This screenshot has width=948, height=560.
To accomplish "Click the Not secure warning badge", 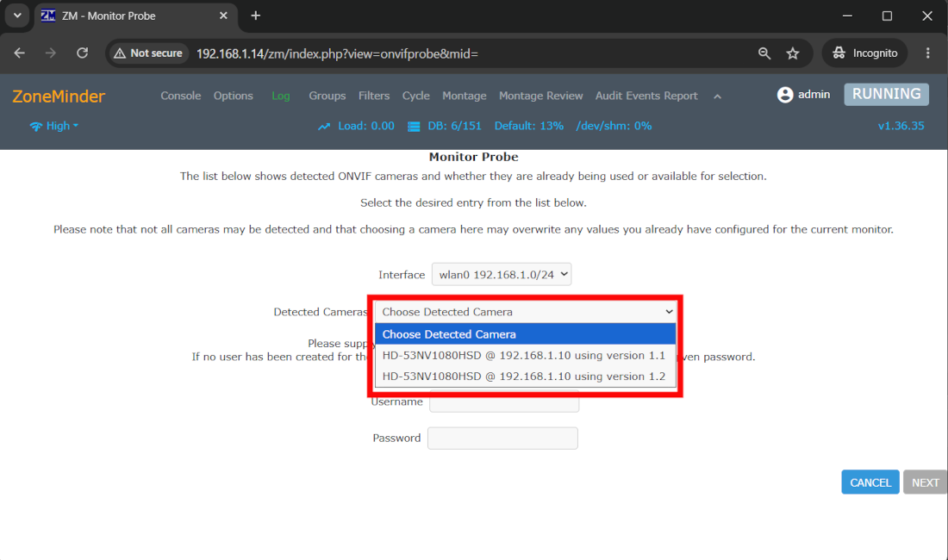I will (x=148, y=53).
